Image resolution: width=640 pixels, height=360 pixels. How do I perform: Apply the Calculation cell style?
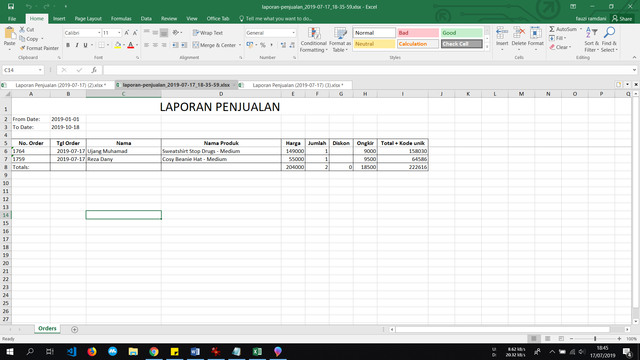418,44
